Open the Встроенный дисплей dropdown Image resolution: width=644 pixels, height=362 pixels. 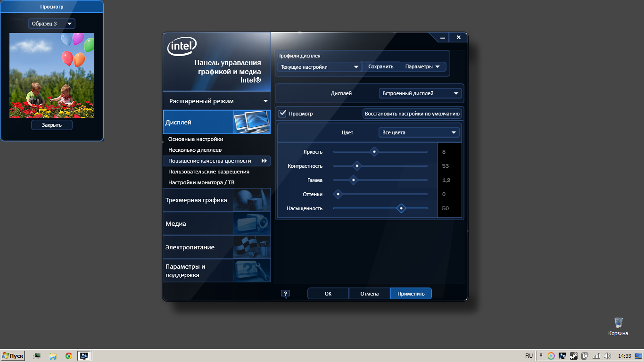tap(420, 93)
